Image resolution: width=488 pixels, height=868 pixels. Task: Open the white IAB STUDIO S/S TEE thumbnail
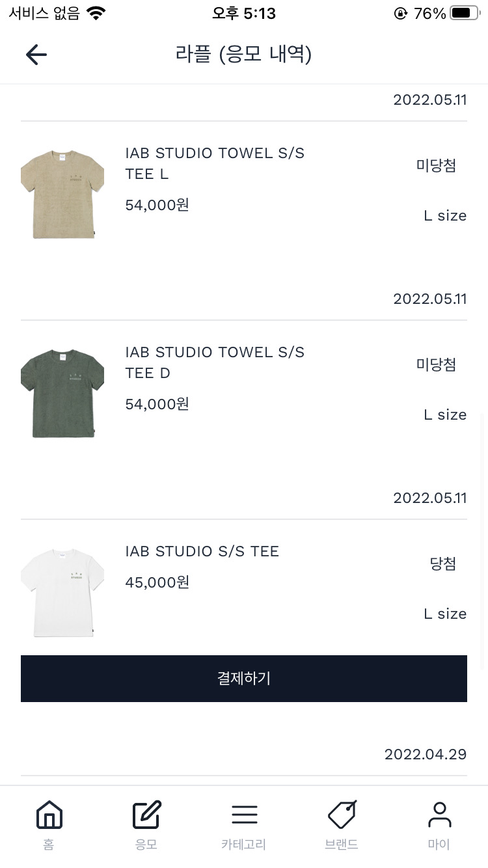[62, 593]
